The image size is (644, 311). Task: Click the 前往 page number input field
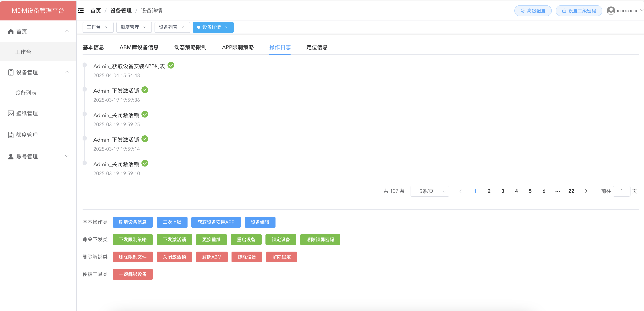coord(621,191)
